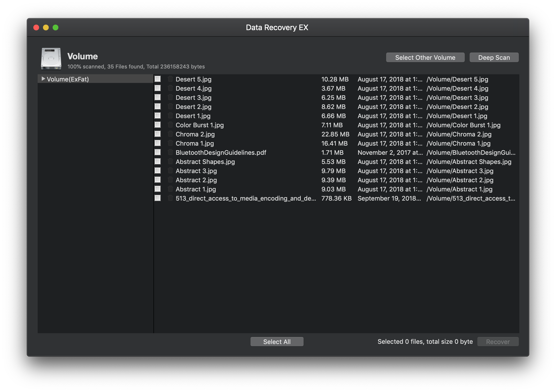This screenshot has width=556, height=392.
Task: Click the path /Volume/Color Burst 1.jpg
Action: tap(464, 125)
